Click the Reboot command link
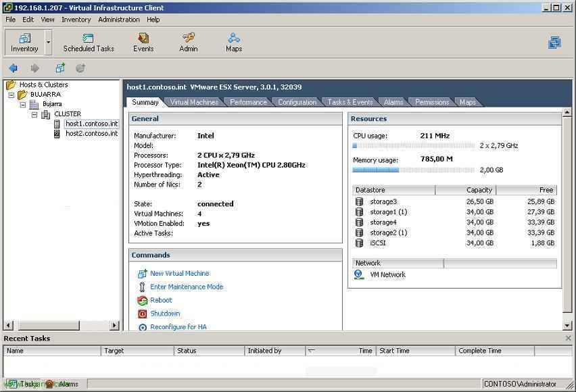576x392 pixels. click(161, 300)
